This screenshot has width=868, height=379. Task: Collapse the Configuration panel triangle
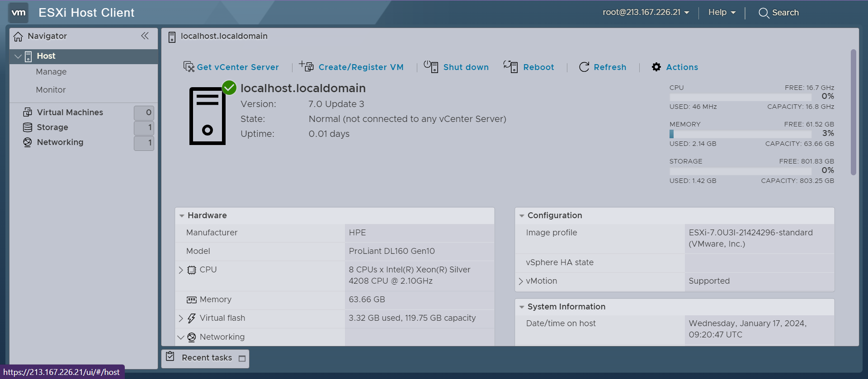click(522, 216)
